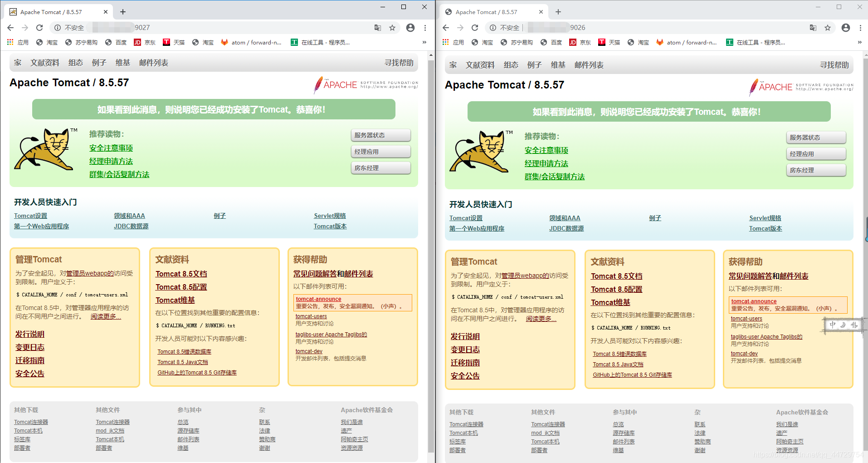Open profile avatar in right window
The width and height of the screenshot is (868, 463).
pyautogui.click(x=846, y=28)
